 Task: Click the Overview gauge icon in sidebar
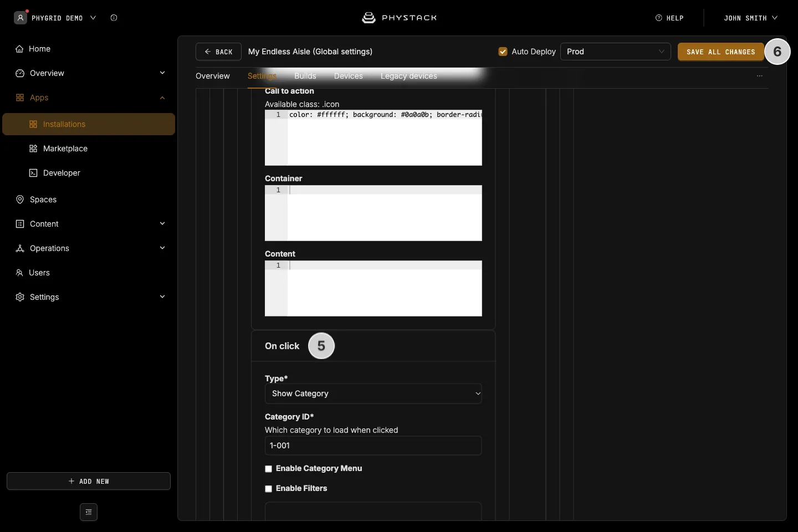20,73
